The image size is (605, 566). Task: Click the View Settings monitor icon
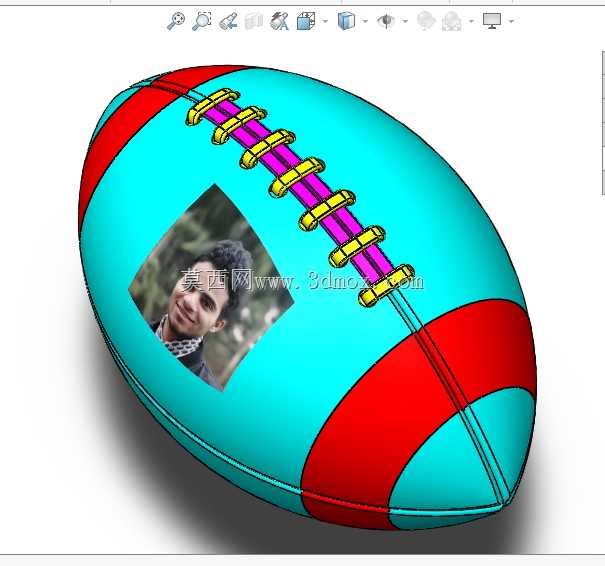pyautogui.click(x=492, y=21)
